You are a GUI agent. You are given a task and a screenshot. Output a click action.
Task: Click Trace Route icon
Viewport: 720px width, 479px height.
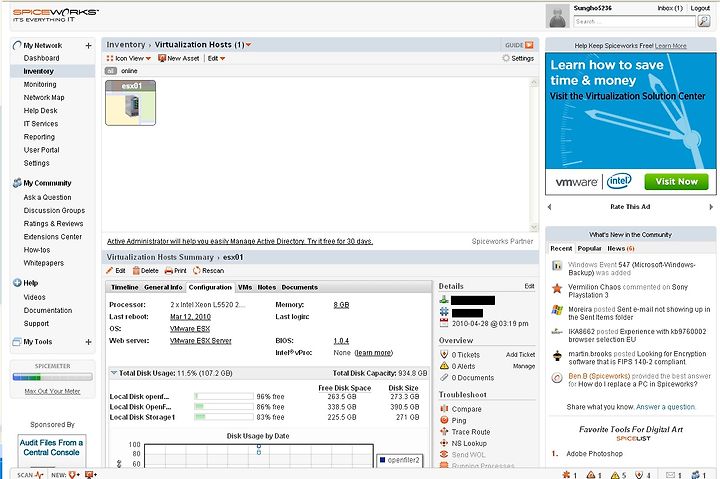444,432
